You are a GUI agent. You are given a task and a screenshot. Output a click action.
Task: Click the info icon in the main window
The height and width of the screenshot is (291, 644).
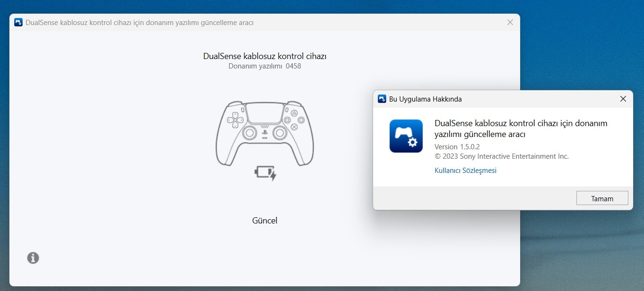33,258
